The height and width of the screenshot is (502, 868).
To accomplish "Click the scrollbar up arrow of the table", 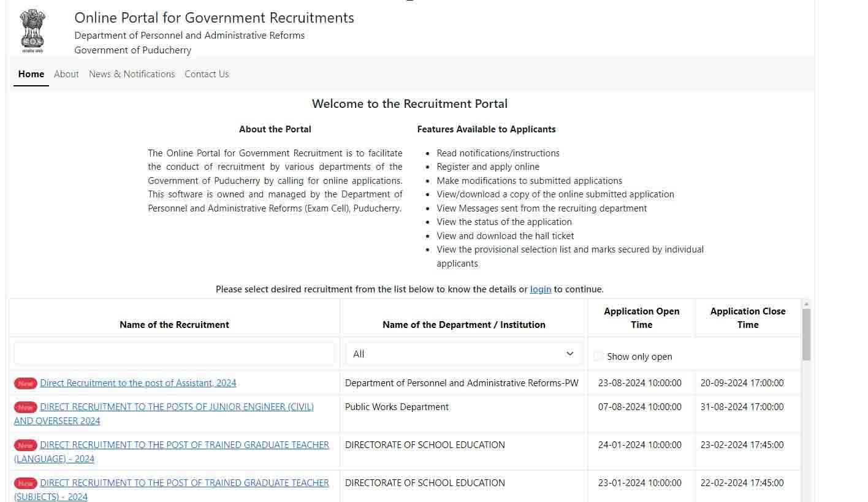I will 806,303.
